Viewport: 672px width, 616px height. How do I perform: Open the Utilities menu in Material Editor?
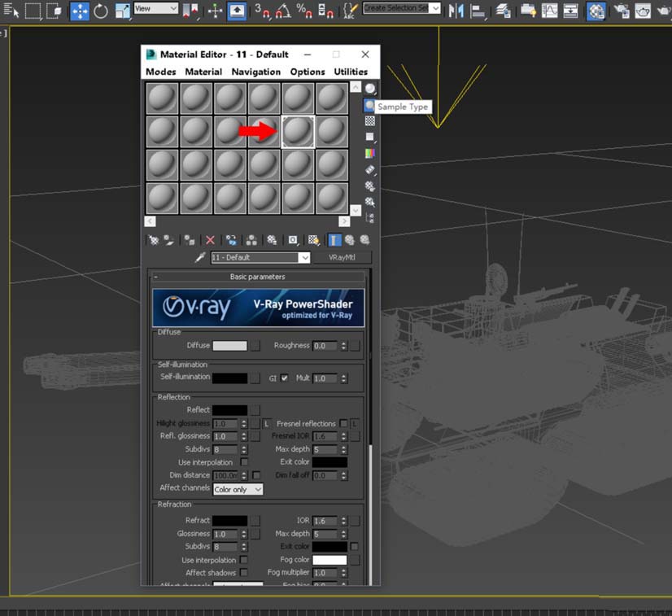[351, 72]
